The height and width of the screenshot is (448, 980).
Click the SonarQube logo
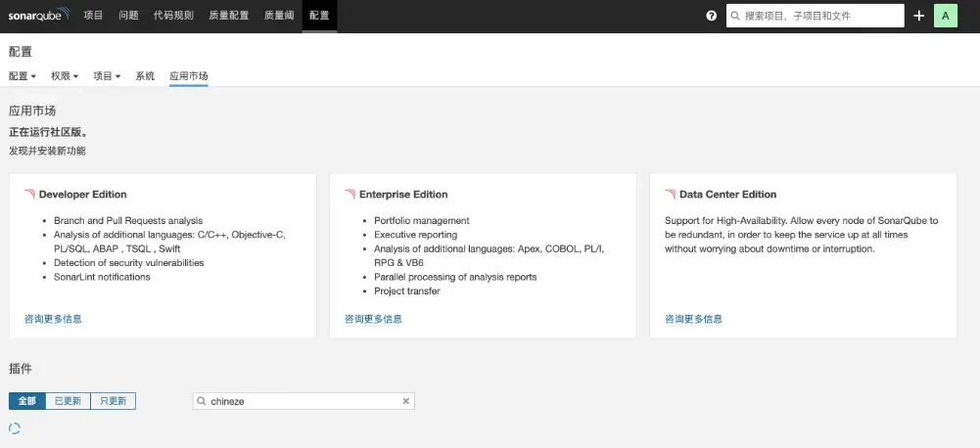39,15
